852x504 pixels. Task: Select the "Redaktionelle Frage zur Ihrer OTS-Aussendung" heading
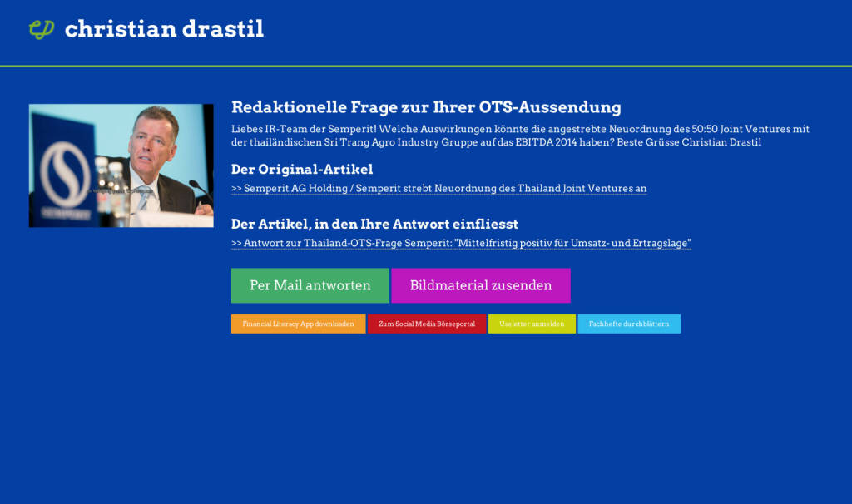426,107
